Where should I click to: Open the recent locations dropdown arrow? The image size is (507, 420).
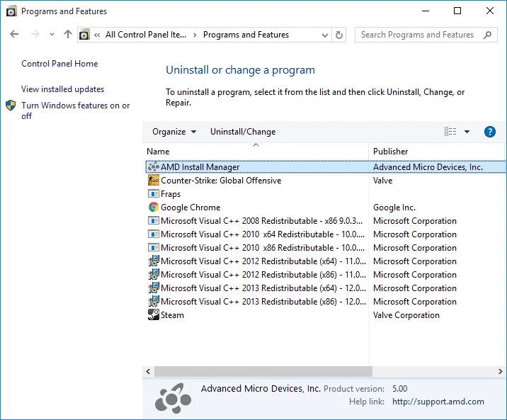pos(52,34)
